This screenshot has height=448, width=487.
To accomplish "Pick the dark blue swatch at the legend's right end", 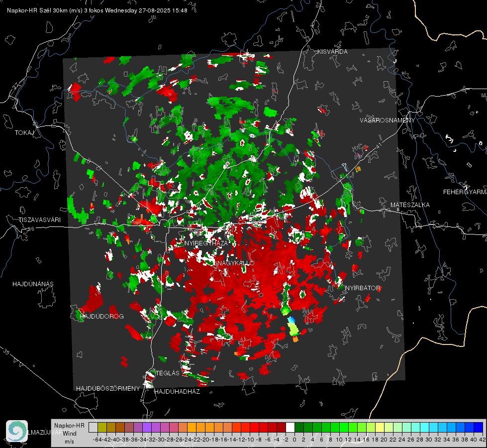I will click(x=479, y=427).
